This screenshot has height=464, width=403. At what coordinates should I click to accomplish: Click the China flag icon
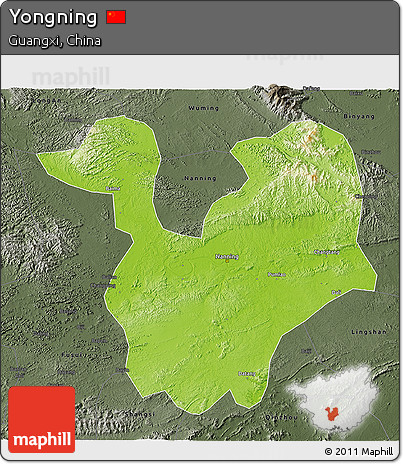[x=116, y=17]
